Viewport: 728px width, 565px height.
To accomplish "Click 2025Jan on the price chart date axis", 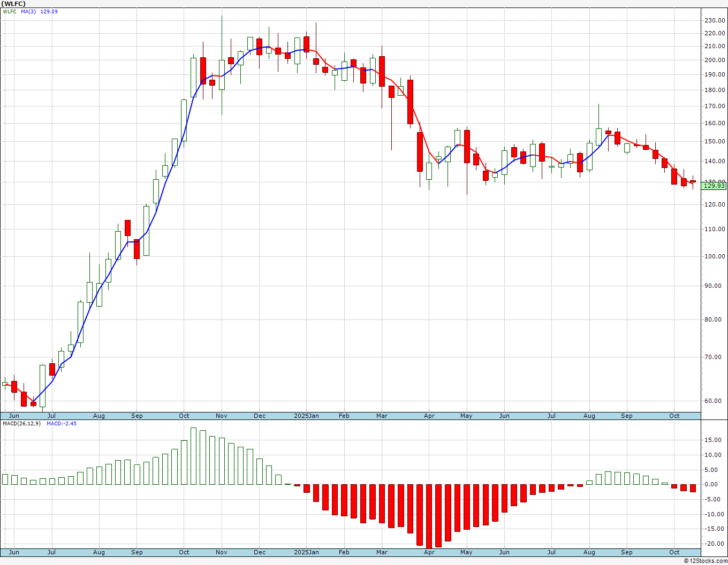I will [x=307, y=416].
